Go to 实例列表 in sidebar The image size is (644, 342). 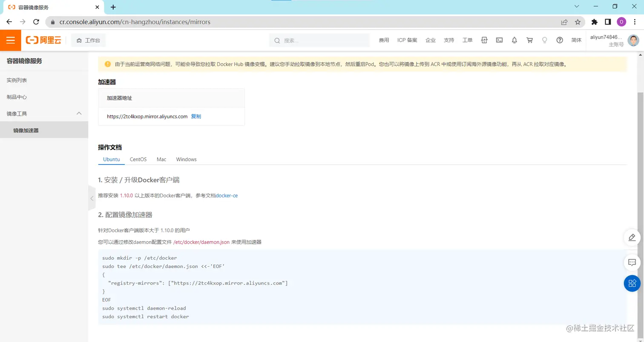click(x=17, y=80)
